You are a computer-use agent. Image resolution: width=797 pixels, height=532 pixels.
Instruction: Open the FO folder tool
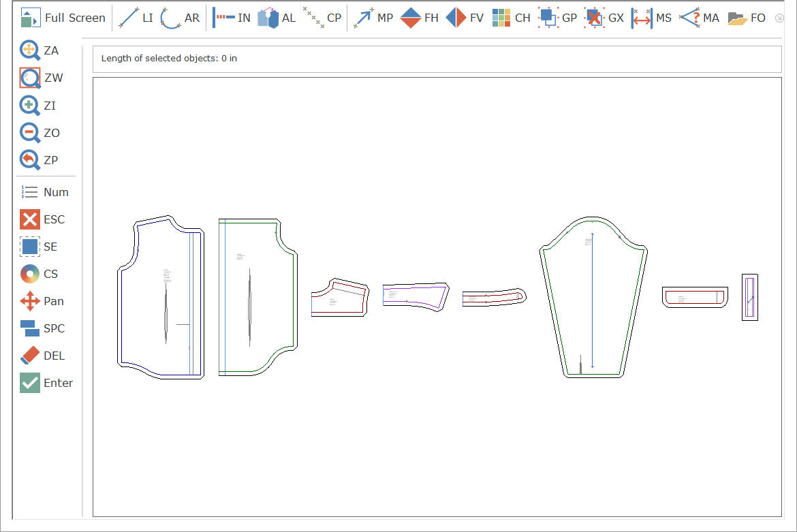[x=747, y=18]
